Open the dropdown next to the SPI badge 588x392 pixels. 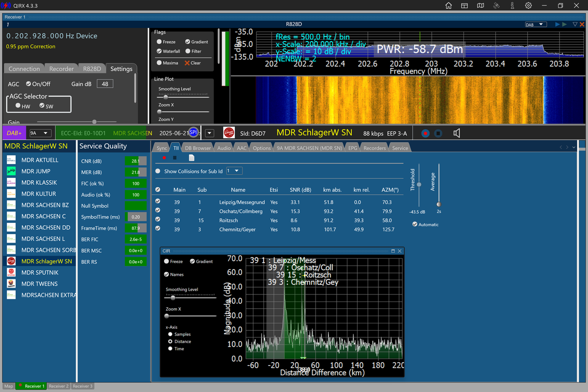point(209,133)
